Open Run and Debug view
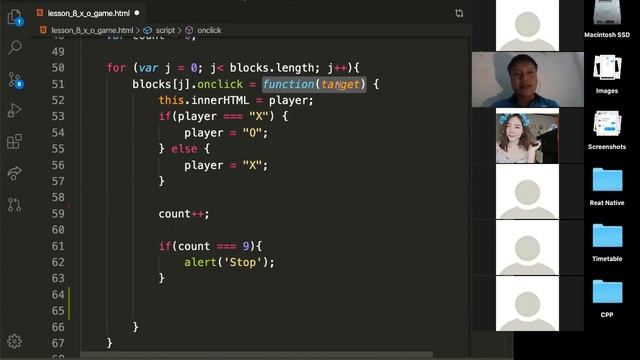The width and height of the screenshot is (640, 360). point(14,111)
